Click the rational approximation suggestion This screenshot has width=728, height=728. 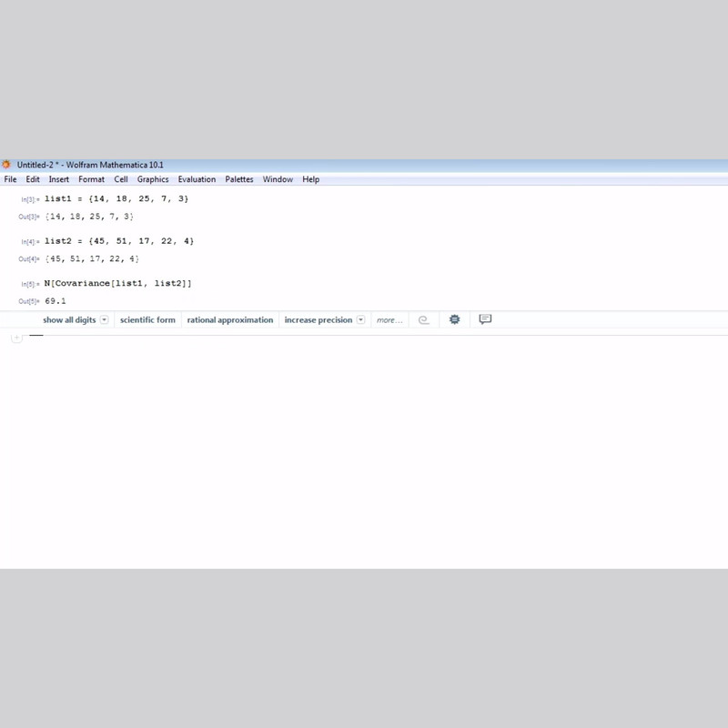pyautogui.click(x=230, y=320)
